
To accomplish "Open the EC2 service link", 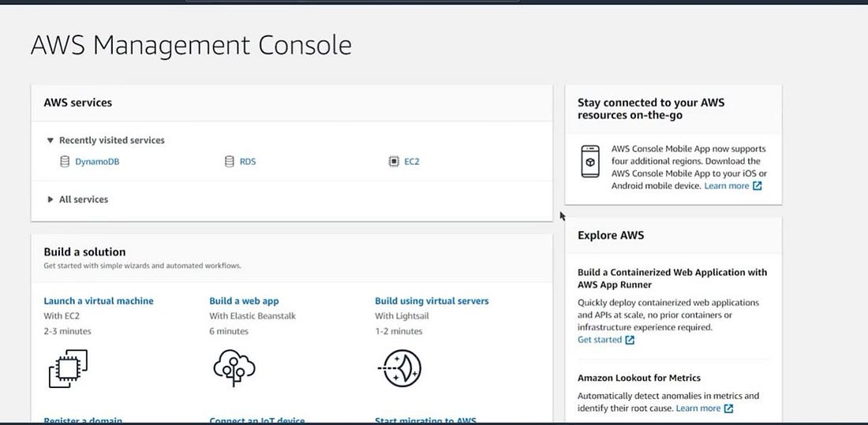I will coord(411,162).
